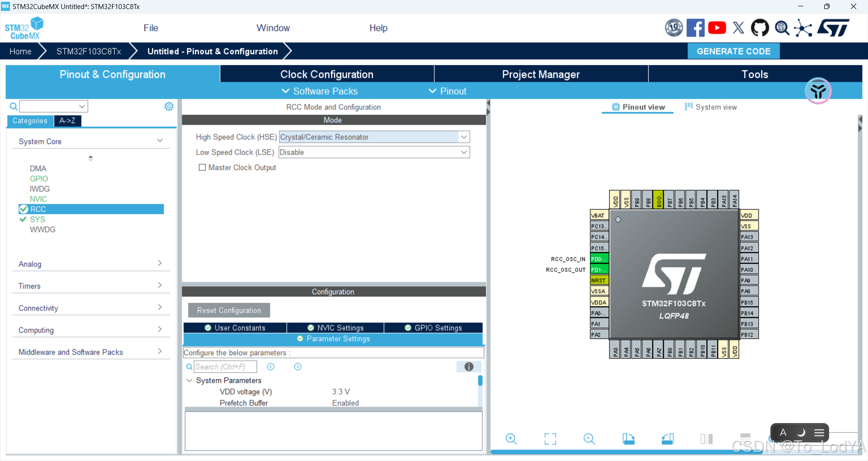Rotate the chip view clockwise
This screenshot has width=868, height=461.
pyautogui.click(x=628, y=439)
